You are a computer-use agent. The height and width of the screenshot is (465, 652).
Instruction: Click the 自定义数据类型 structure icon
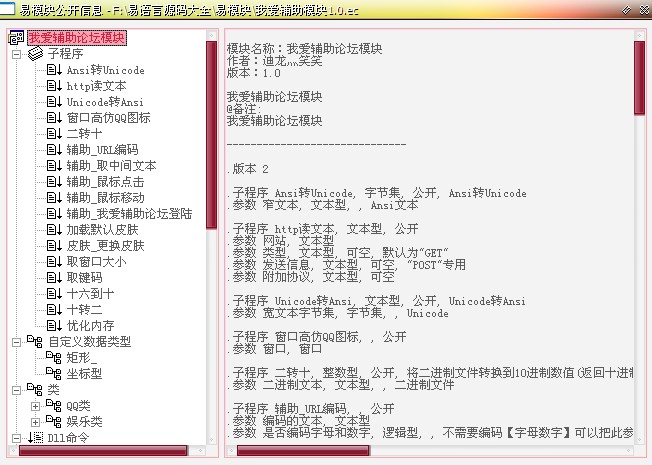pyautogui.click(x=35, y=341)
